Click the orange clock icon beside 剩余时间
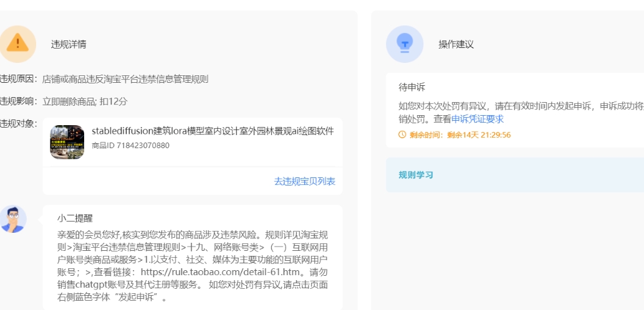The height and width of the screenshot is (310, 644). [x=403, y=134]
